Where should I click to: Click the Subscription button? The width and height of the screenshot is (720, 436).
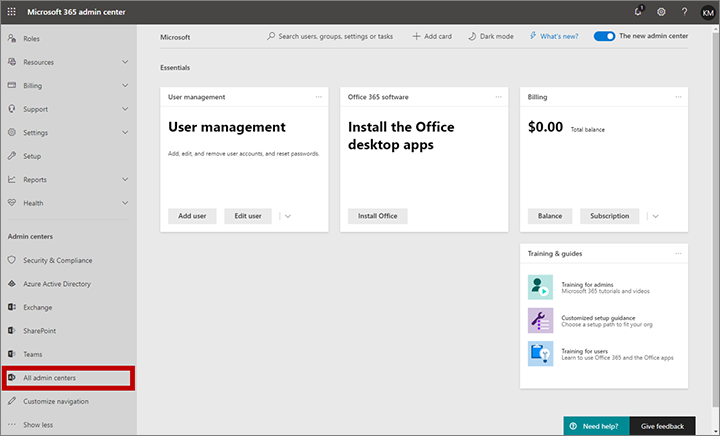[x=609, y=216]
